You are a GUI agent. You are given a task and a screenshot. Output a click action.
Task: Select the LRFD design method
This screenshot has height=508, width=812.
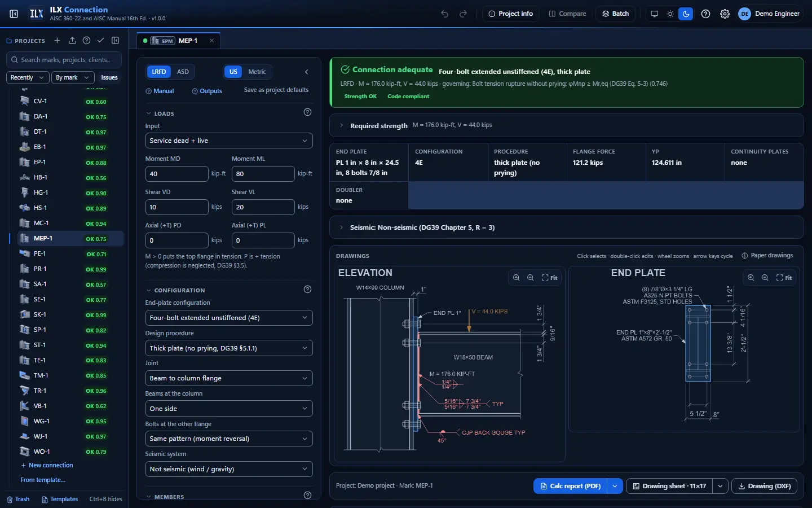159,72
